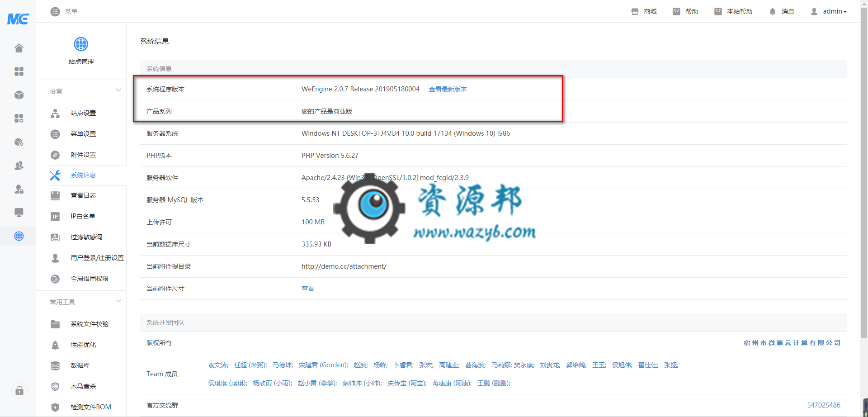This screenshot has height=417, width=868.
Task: Click the 547025486 group number link
Action: coord(824,405)
